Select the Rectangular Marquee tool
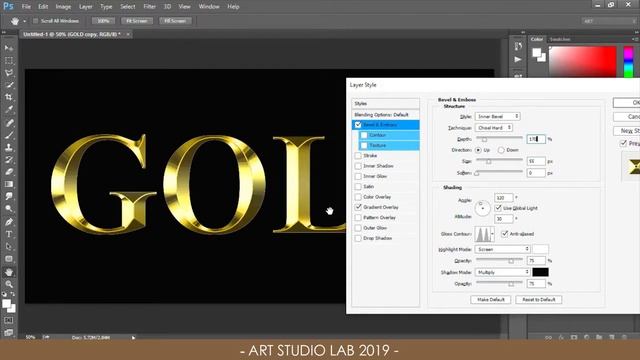Viewport: 640px width, 360px height. tap(9, 60)
